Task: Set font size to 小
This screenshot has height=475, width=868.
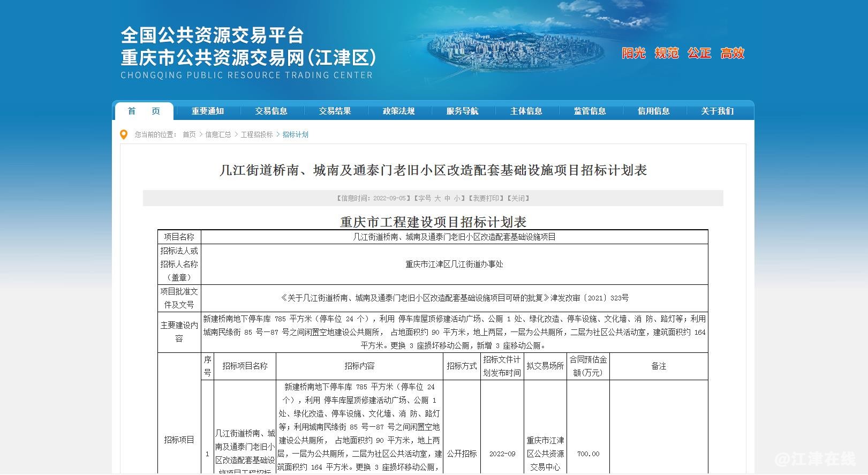Action: tap(457, 198)
